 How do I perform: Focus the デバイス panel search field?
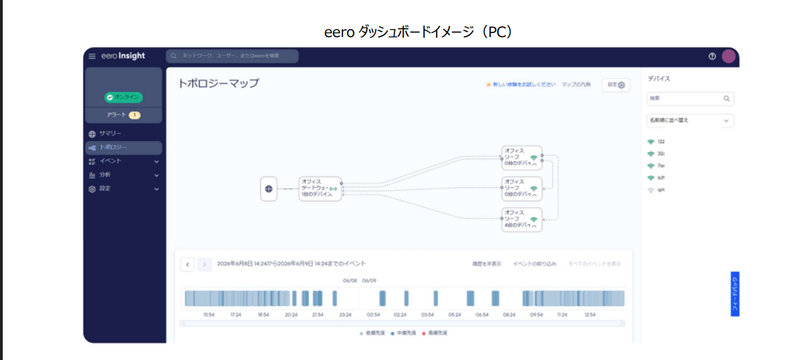click(x=690, y=98)
